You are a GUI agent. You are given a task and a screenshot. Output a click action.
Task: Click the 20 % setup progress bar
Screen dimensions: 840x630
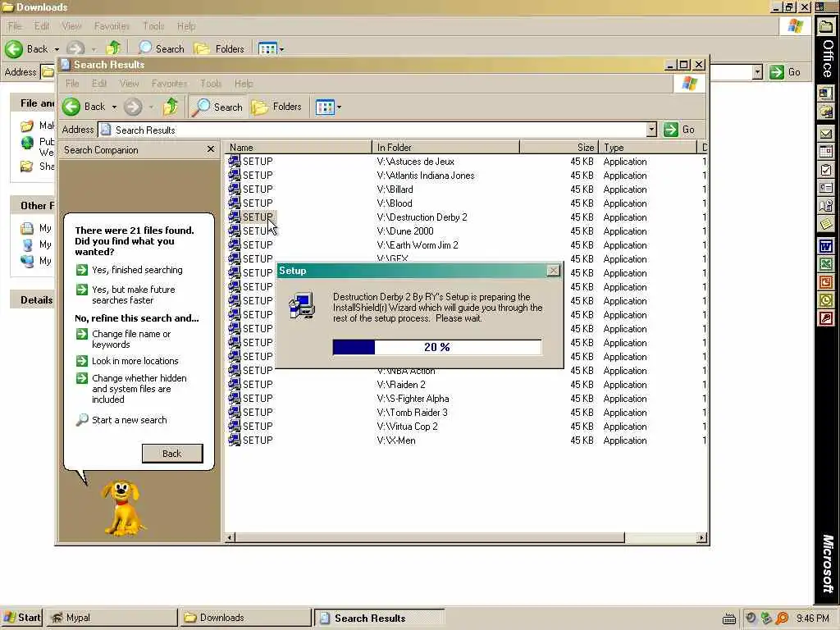[436, 347]
